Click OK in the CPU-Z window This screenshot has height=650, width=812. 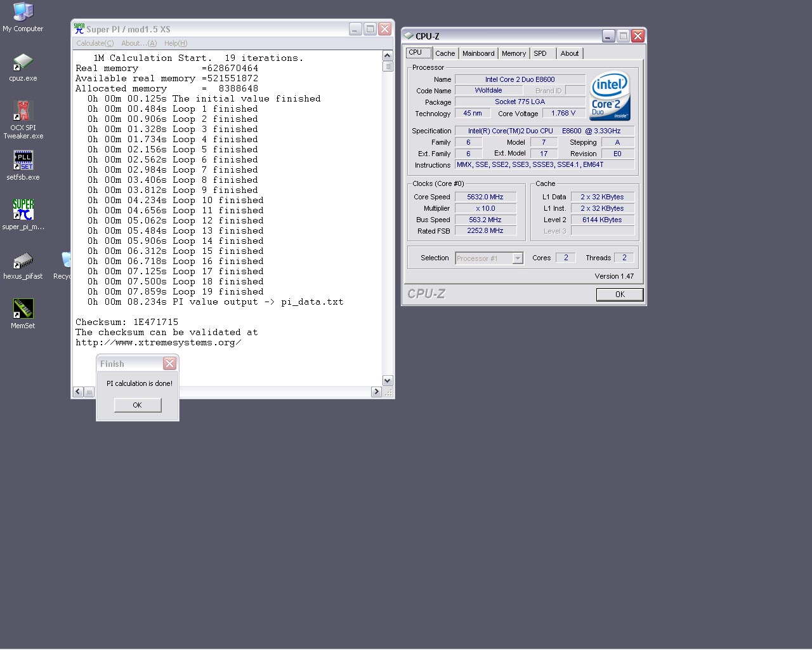(620, 295)
